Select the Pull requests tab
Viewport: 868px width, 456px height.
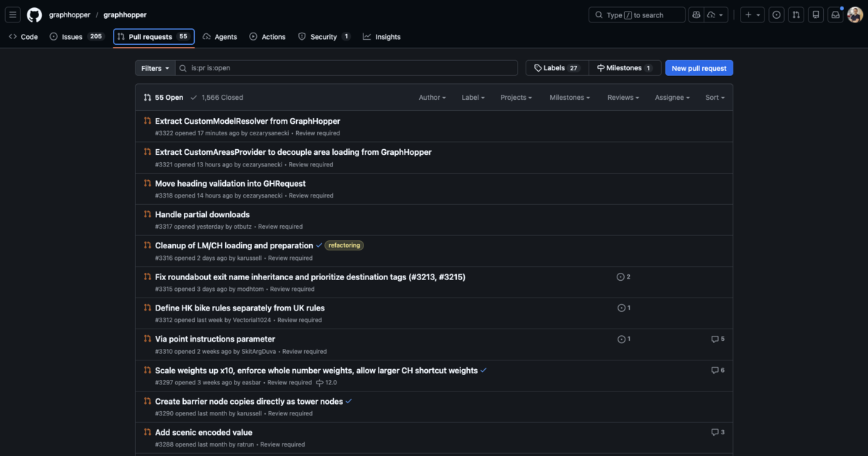154,36
